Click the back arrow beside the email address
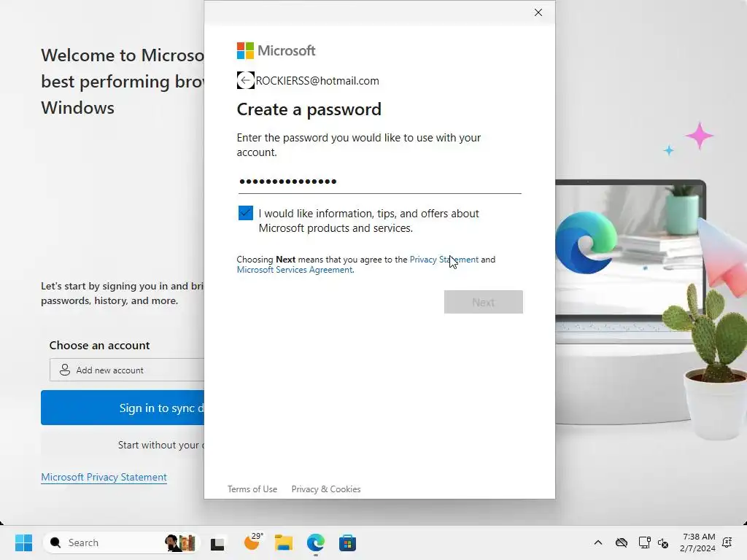This screenshot has width=747, height=560. pyautogui.click(x=245, y=80)
